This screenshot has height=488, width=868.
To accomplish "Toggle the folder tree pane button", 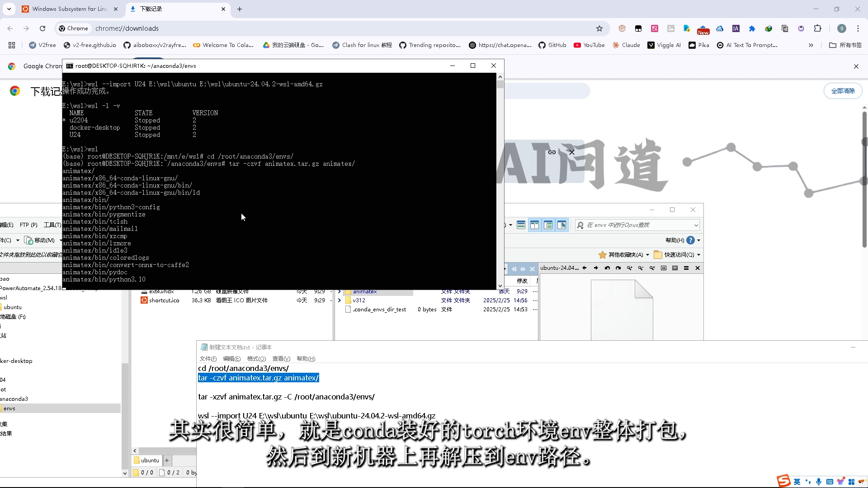I will [x=548, y=225].
